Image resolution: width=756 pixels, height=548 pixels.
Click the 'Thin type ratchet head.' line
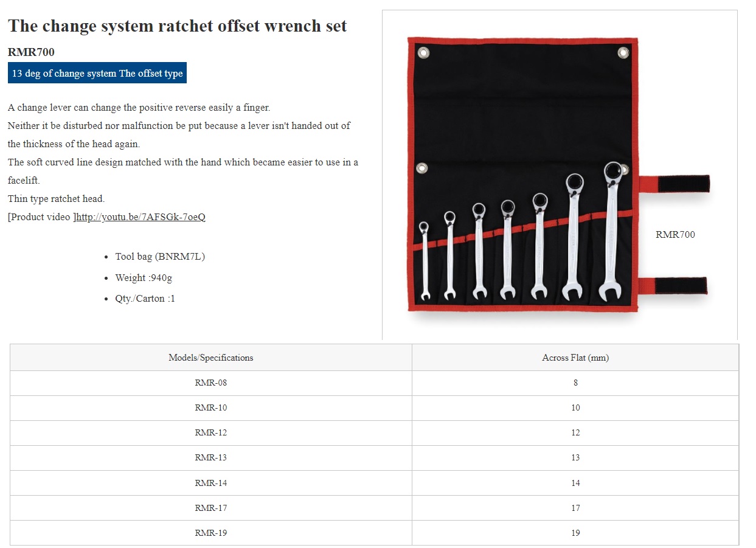pyautogui.click(x=57, y=199)
